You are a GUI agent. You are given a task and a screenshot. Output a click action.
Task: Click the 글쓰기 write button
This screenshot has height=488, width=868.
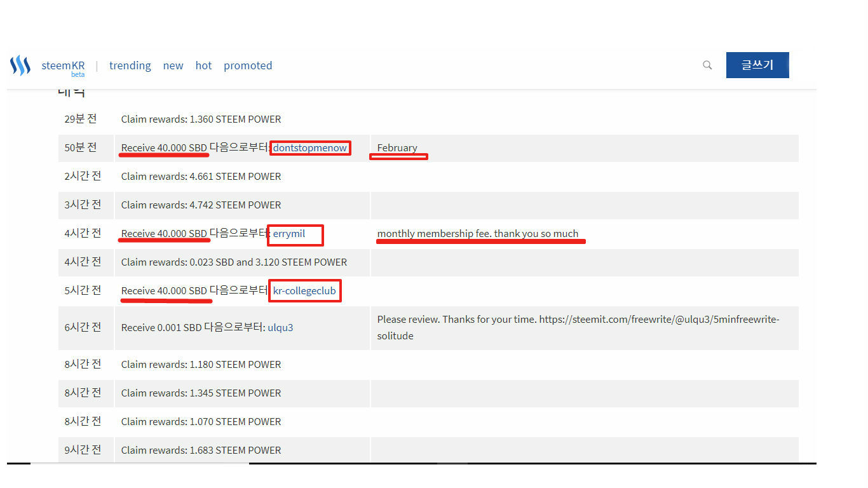(757, 65)
